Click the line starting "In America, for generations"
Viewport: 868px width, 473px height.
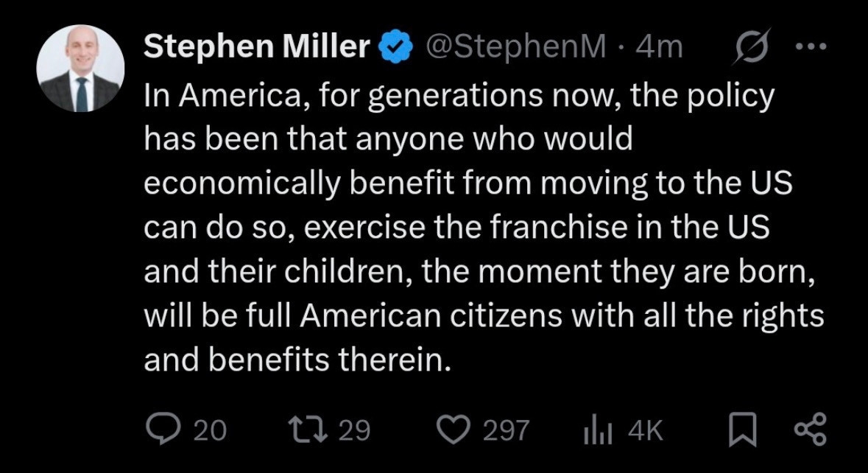(459, 96)
